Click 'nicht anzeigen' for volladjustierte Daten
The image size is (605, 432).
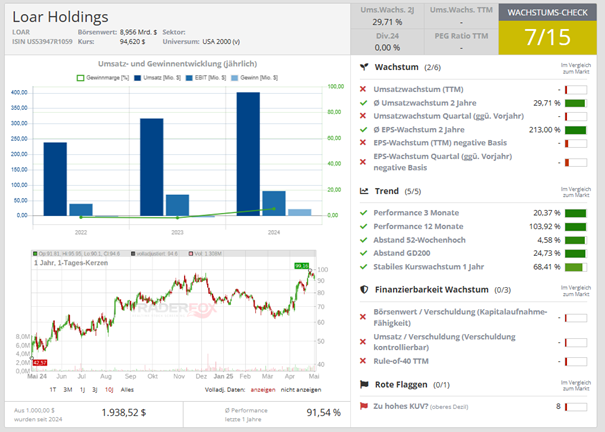301,390
